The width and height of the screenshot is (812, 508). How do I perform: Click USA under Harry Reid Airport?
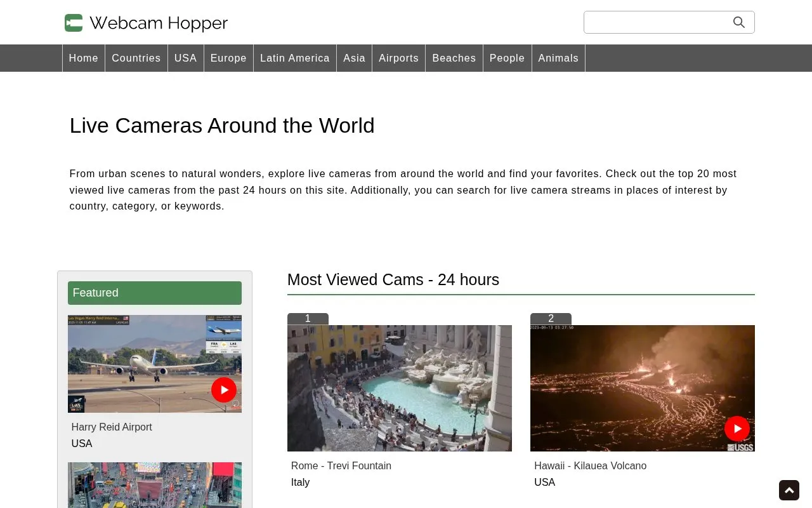pos(82,443)
